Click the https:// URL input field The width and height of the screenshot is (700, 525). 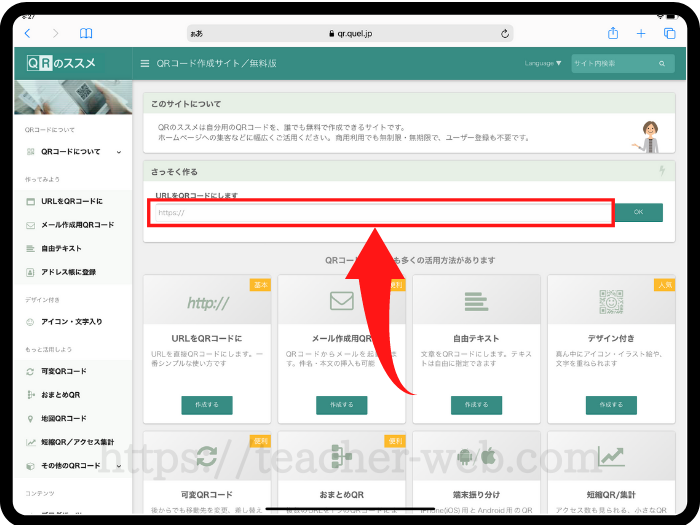pos(383,212)
